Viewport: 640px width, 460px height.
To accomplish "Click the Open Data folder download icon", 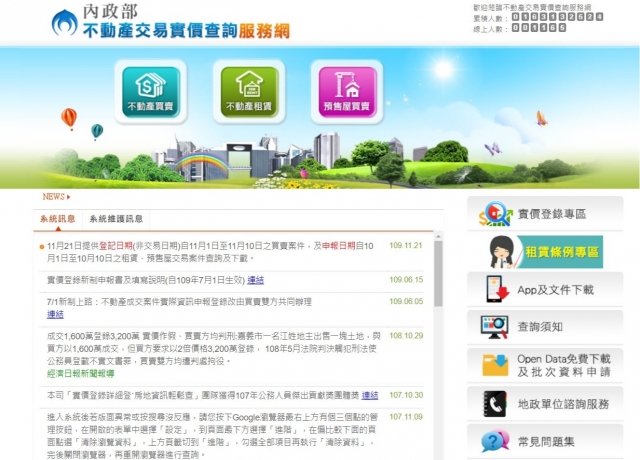I will coord(495,365).
